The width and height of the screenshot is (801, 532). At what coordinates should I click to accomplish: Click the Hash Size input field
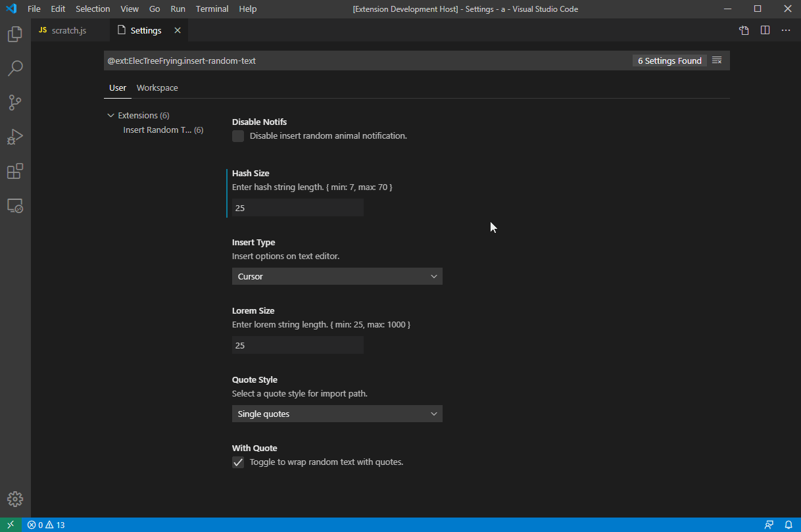pos(297,208)
